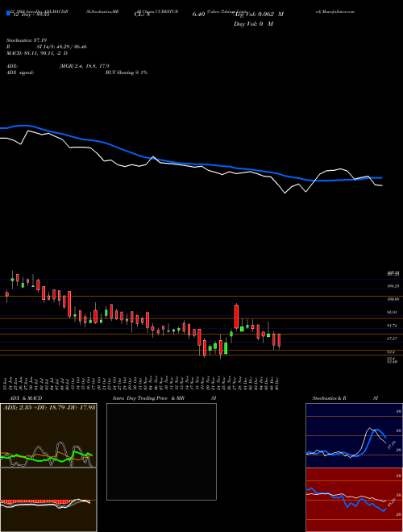Select the 87.57 price axis label

pyautogui.click(x=393, y=339)
